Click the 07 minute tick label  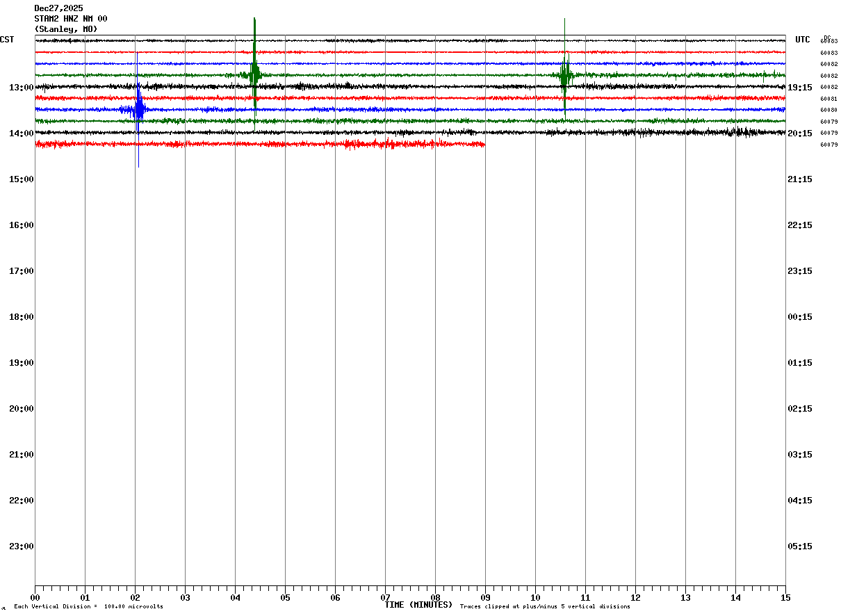[x=385, y=597]
